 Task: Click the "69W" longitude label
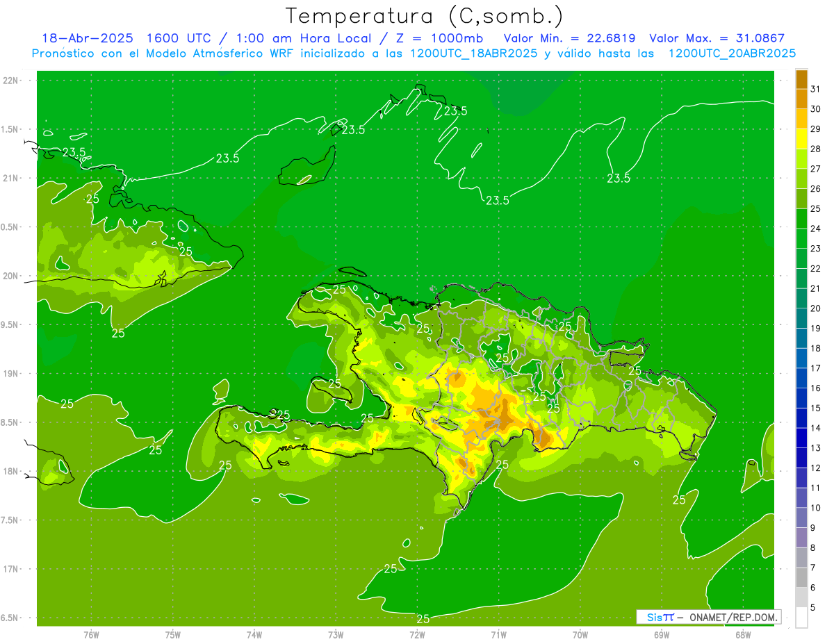pos(662,635)
